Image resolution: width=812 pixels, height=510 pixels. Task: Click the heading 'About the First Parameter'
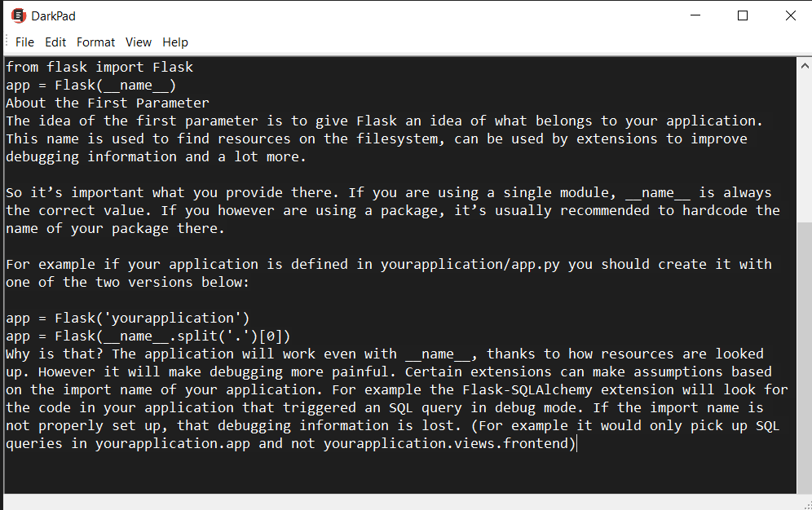108,103
